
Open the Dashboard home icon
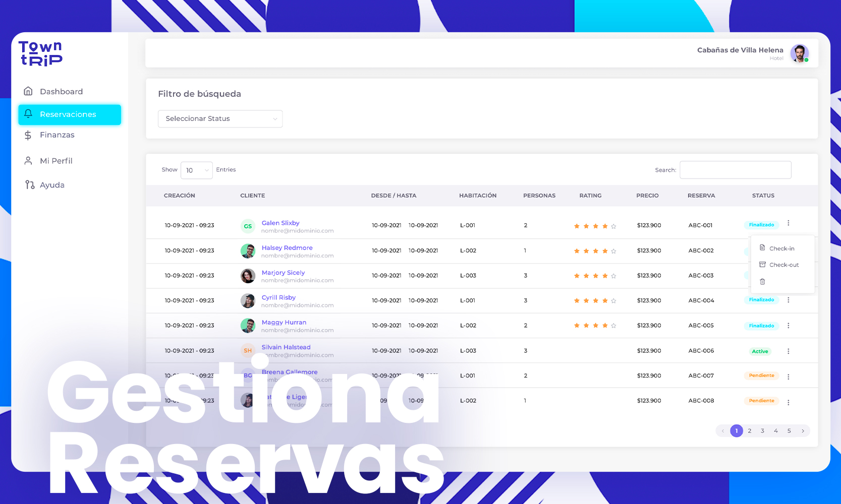pos(28,91)
